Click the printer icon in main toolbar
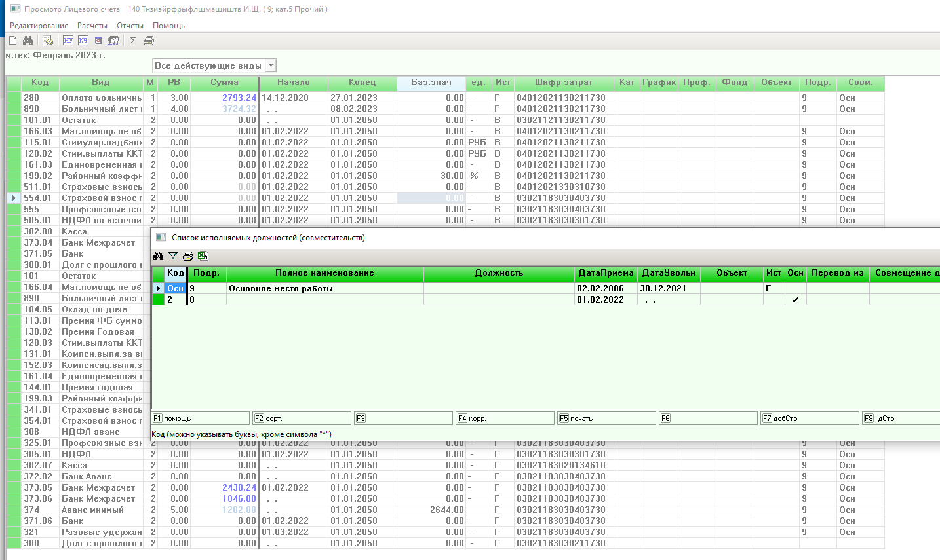940x560 pixels. click(149, 41)
